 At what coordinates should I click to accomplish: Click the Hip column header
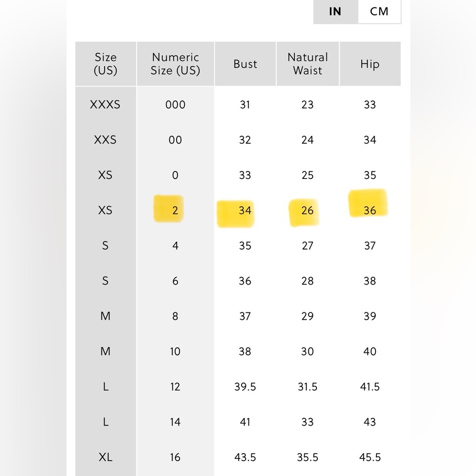click(x=370, y=64)
